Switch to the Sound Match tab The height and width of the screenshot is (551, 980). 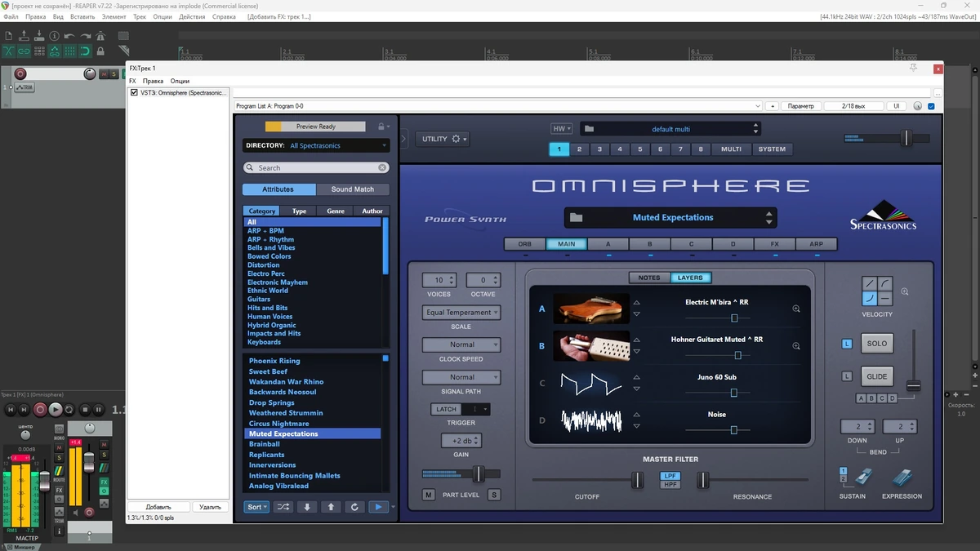coord(353,189)
